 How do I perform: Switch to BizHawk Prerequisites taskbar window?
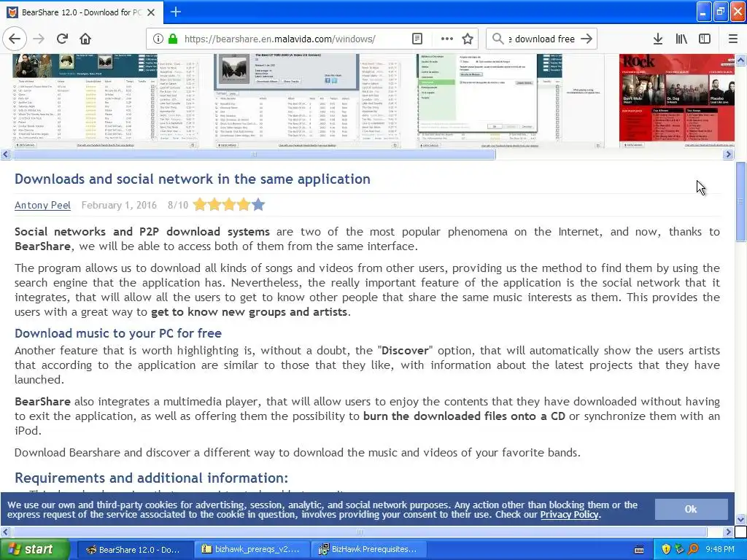click(368, 550)
